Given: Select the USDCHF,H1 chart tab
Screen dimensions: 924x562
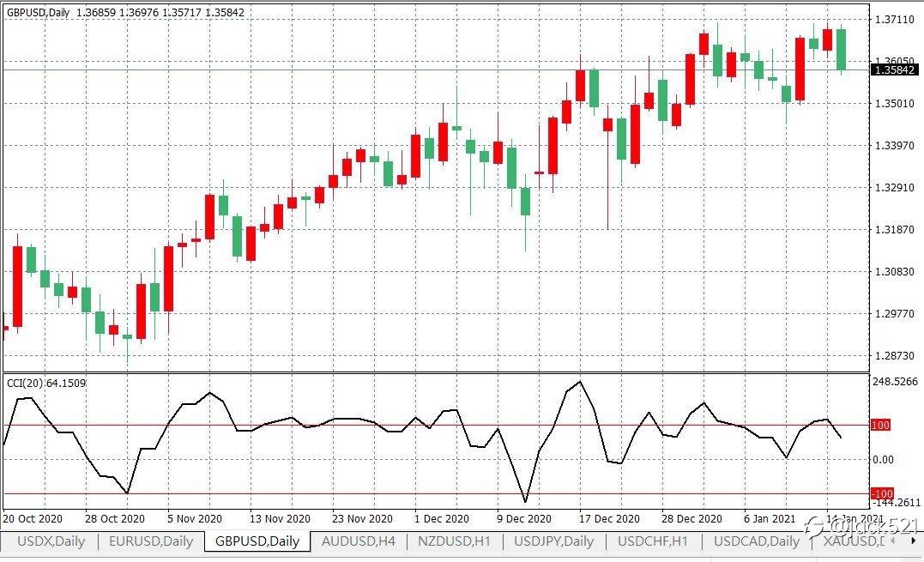Looking at the screenshot, I should tap(653, 541).
